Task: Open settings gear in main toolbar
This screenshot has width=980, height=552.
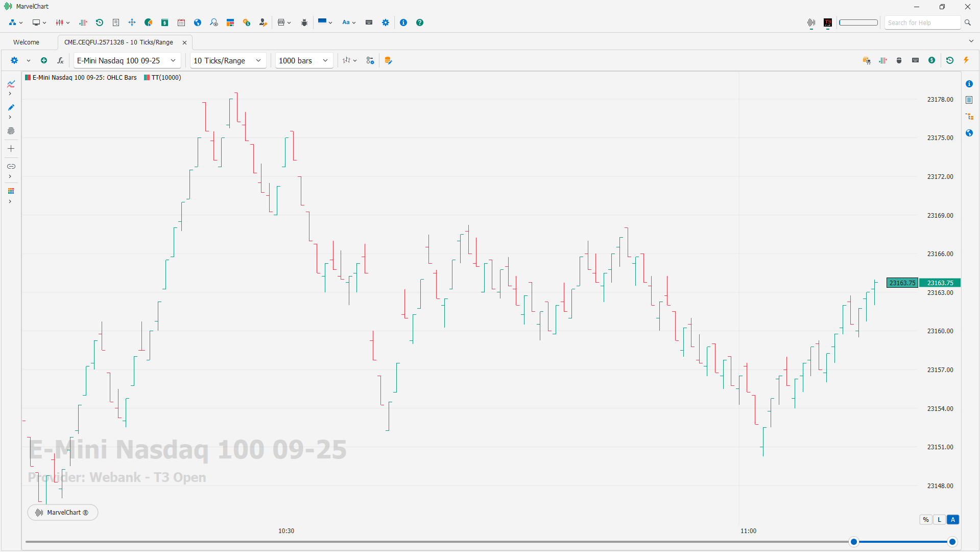Action: pyautogui.click(x=386, y=22)
